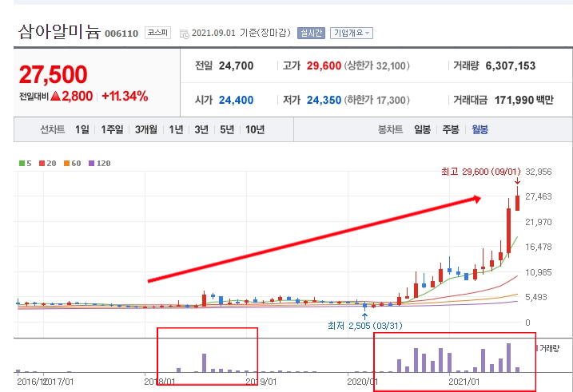Screen dimensions: 573x392
Task: Click the 거래량 value 6,307,153
Action: (511, 66)
